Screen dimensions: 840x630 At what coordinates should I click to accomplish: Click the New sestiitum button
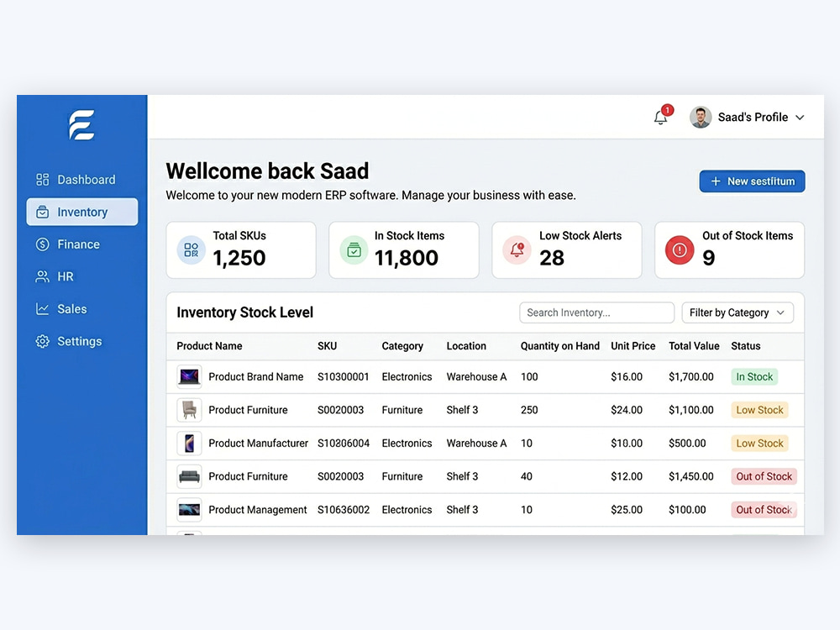point(752,181)
